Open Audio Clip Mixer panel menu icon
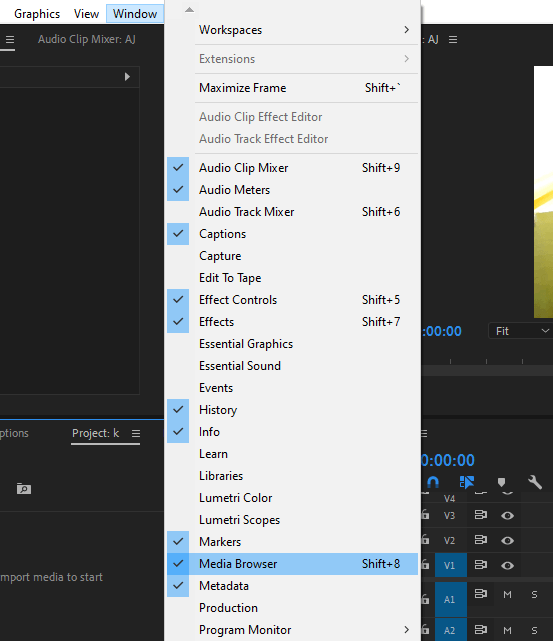The width and height of the screenshot is (553, 641). point(10,40)
